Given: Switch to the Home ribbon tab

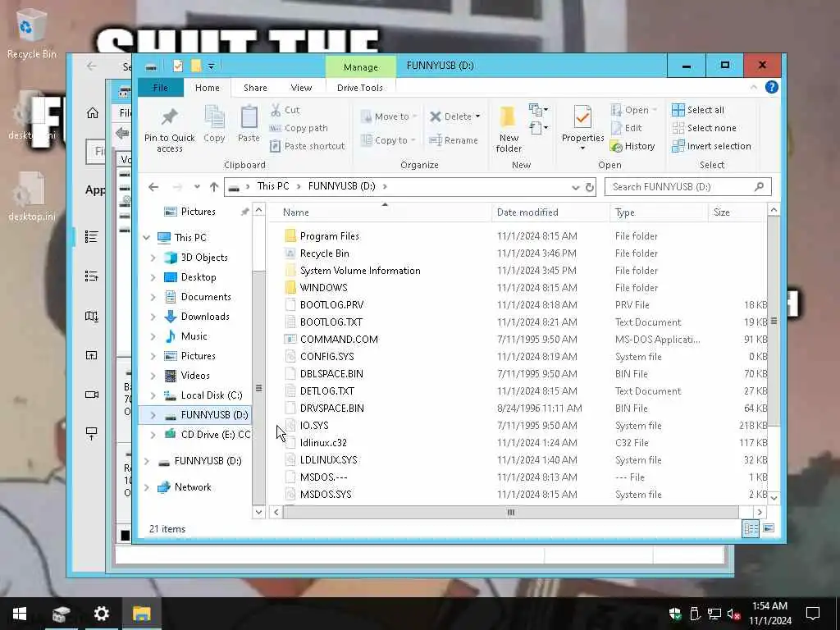Looking at the screenshot, I should click(208, 88).
